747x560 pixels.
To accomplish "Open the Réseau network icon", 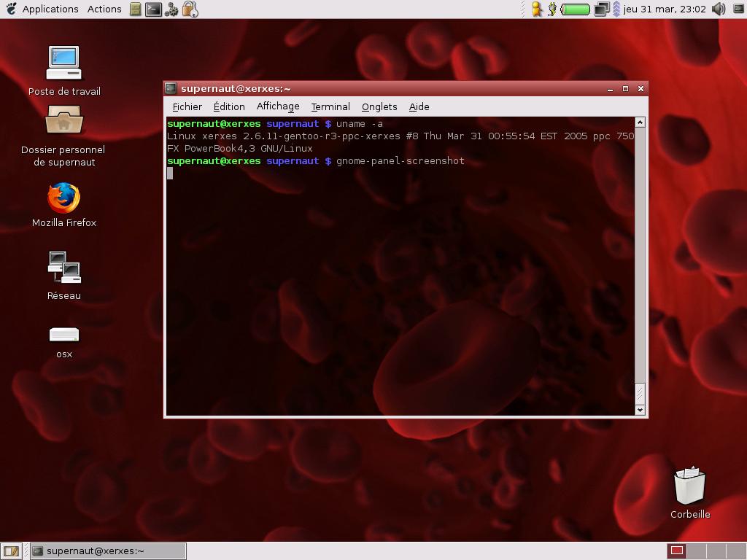I will coord(63,268).
